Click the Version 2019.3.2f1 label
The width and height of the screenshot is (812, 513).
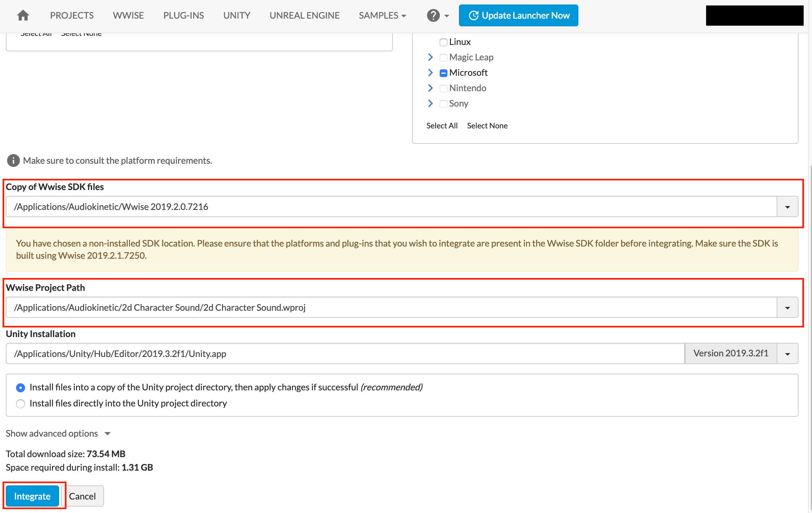coord(731,354)
